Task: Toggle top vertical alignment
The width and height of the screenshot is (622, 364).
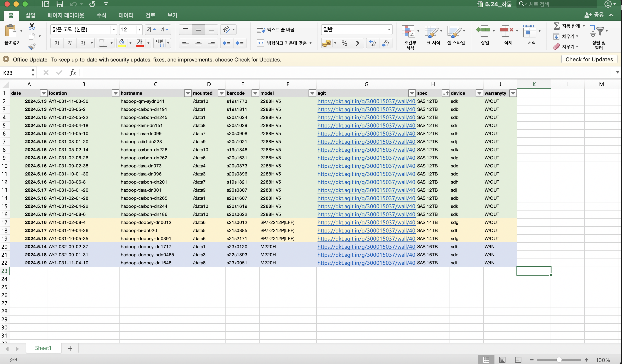Action: [x=185, y=30]
